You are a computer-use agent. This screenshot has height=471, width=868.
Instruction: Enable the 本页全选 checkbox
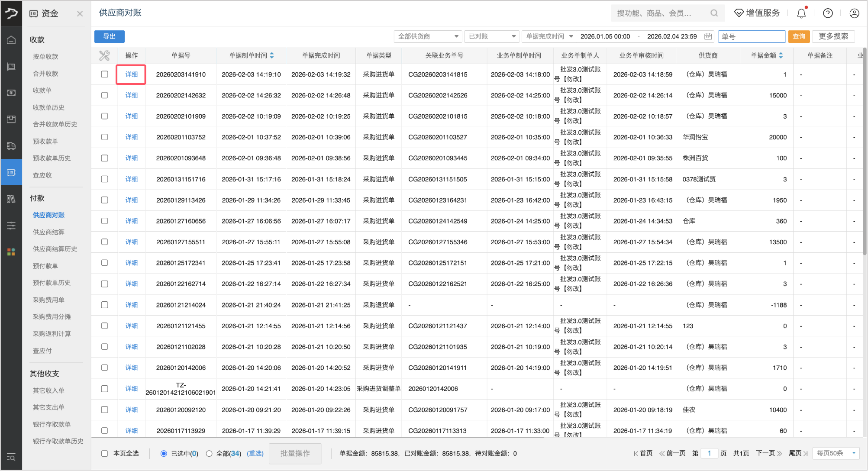(x=104, y=453)
